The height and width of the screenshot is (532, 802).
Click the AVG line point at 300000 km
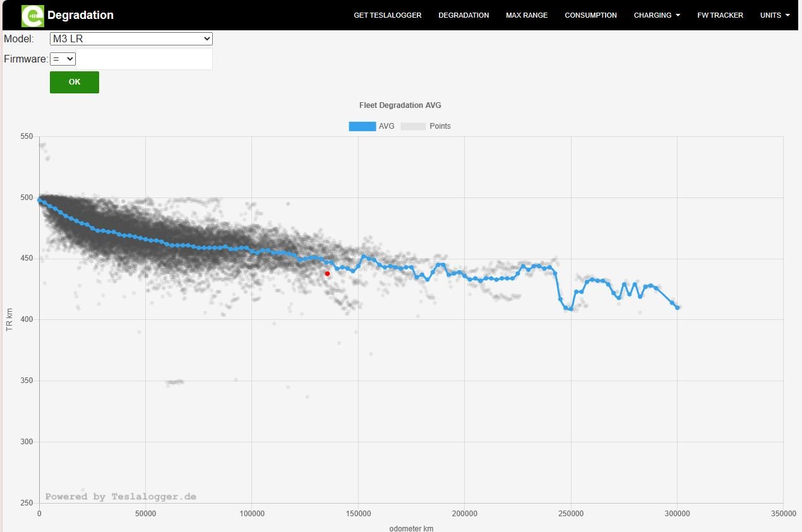pyautogui.click(x=677, y=307)
